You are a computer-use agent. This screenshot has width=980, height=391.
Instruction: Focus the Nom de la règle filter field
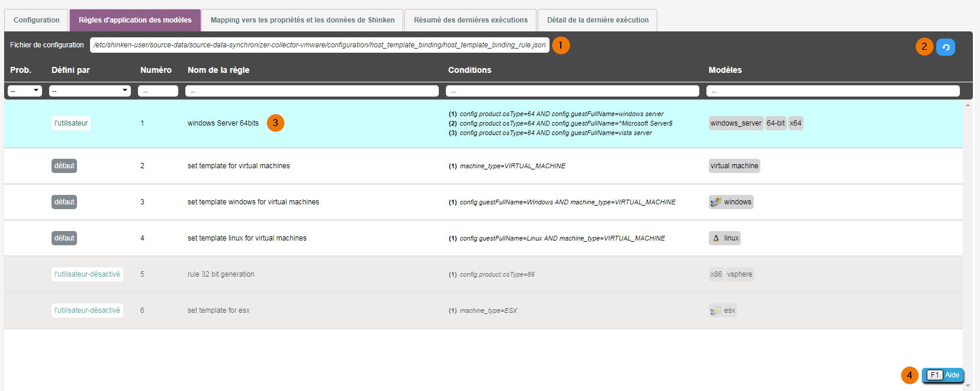(311, 91)
